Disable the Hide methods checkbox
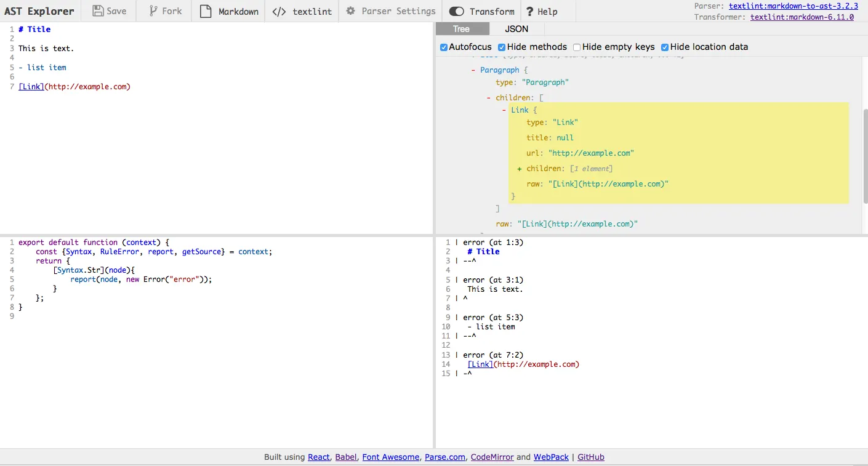868x466 pixels. click(x=502, y=47)
